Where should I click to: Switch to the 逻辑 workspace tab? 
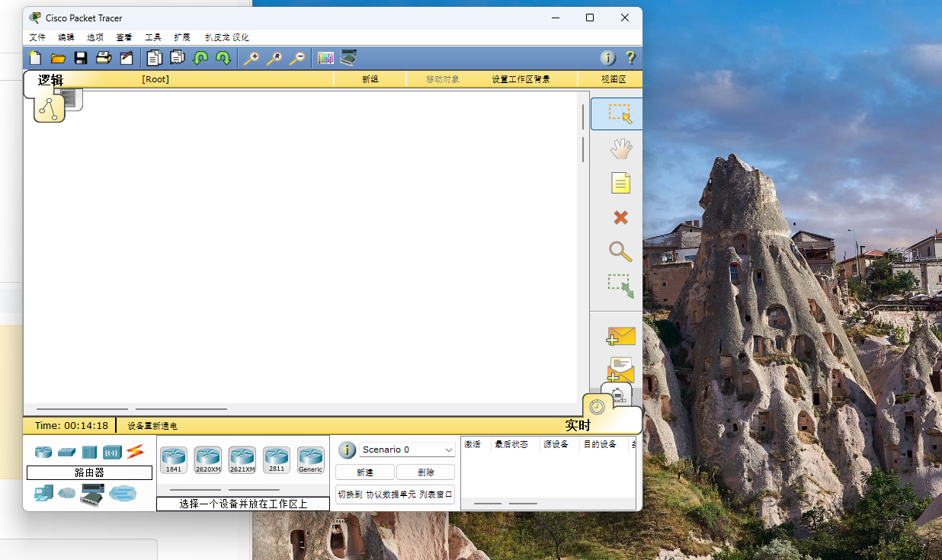point(50,81)
